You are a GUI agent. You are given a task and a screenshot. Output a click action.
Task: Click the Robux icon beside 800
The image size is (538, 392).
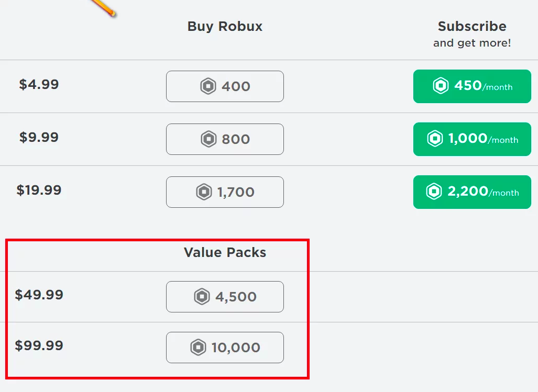[208, 139]
